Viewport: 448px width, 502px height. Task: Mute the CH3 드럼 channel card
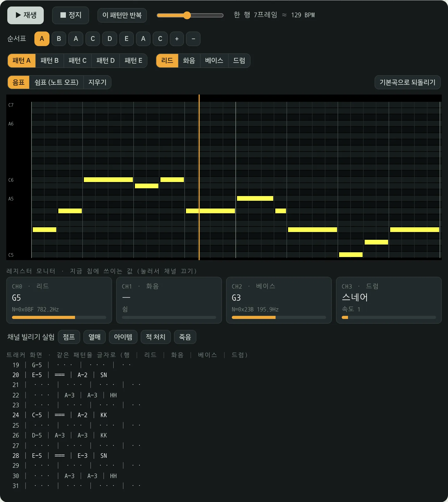point(389,300)
